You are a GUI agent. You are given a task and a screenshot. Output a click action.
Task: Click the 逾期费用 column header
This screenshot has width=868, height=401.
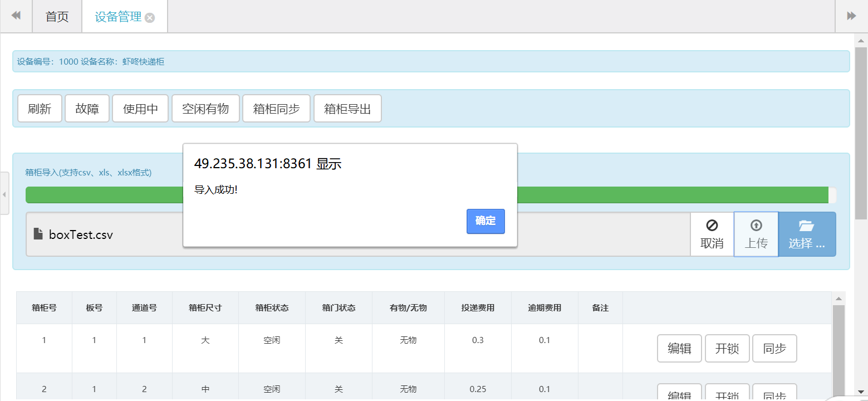pos(545,307)
